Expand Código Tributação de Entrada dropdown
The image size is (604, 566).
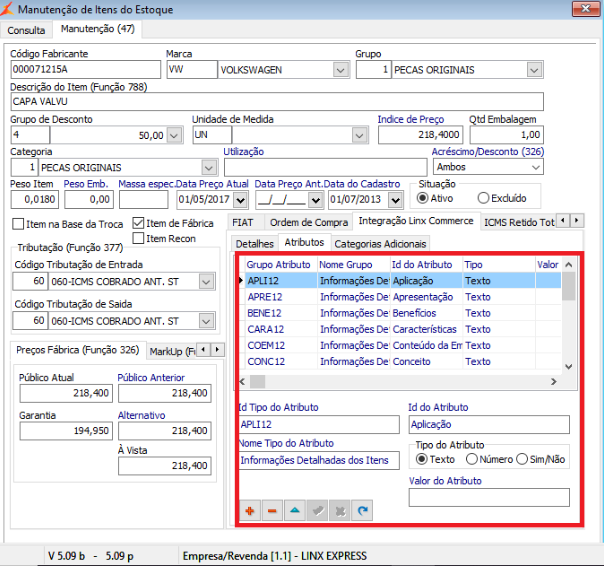tap(206, 282)
